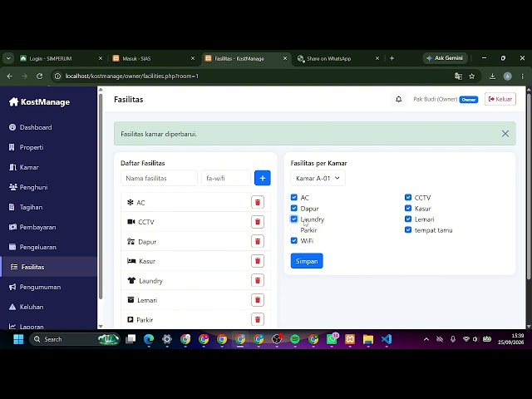
Task: Delete the Kasur facility entry
Action: [258, 260]
